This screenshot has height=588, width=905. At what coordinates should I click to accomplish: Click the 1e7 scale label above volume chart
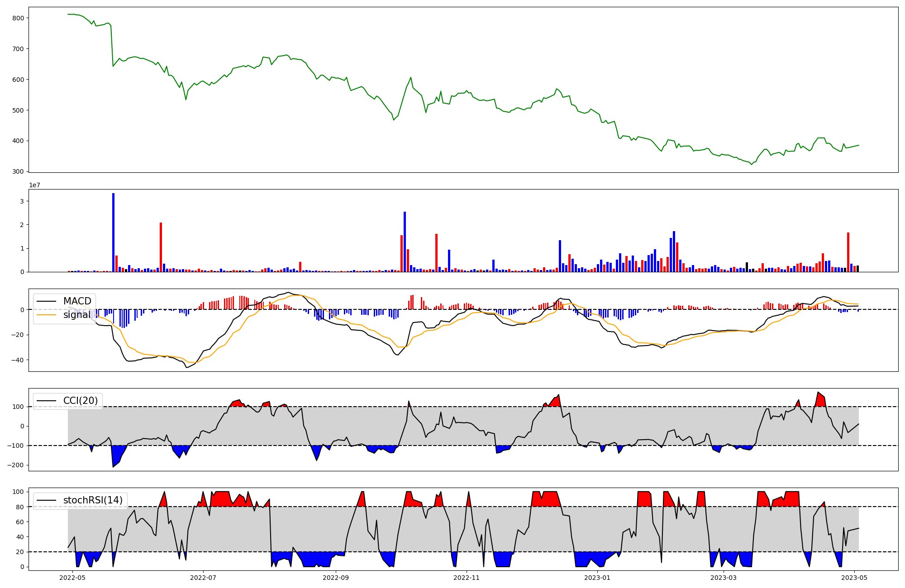pos(34,185)
